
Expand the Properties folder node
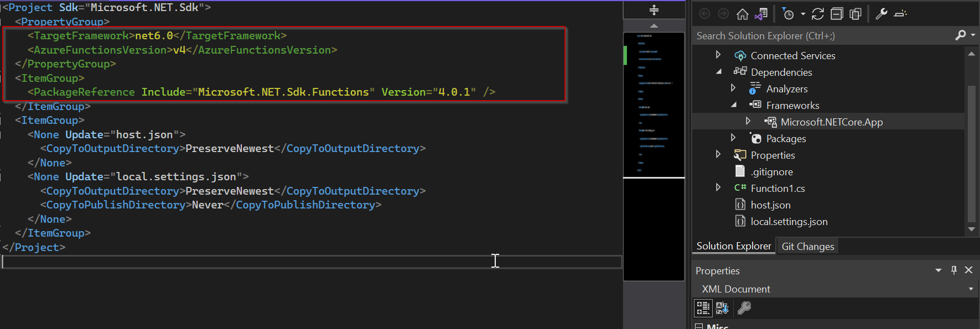[x=718, y=154]
